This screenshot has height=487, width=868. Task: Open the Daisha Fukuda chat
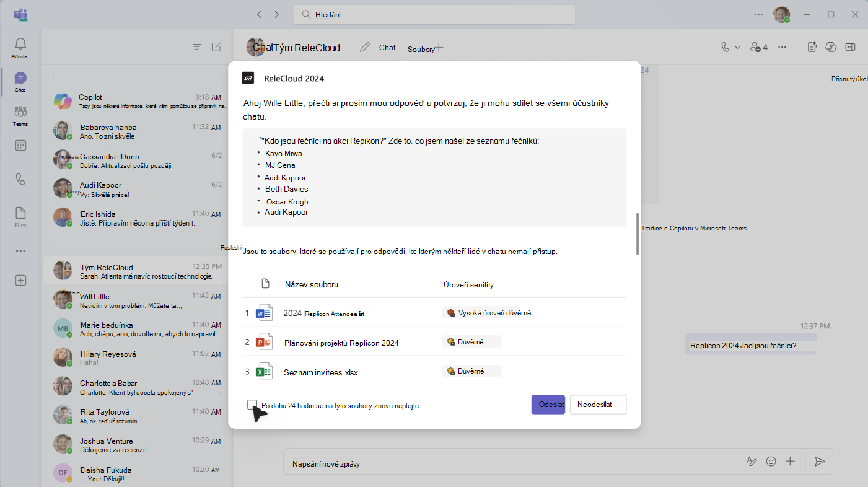pyautogui.click(x=138, y=473)
